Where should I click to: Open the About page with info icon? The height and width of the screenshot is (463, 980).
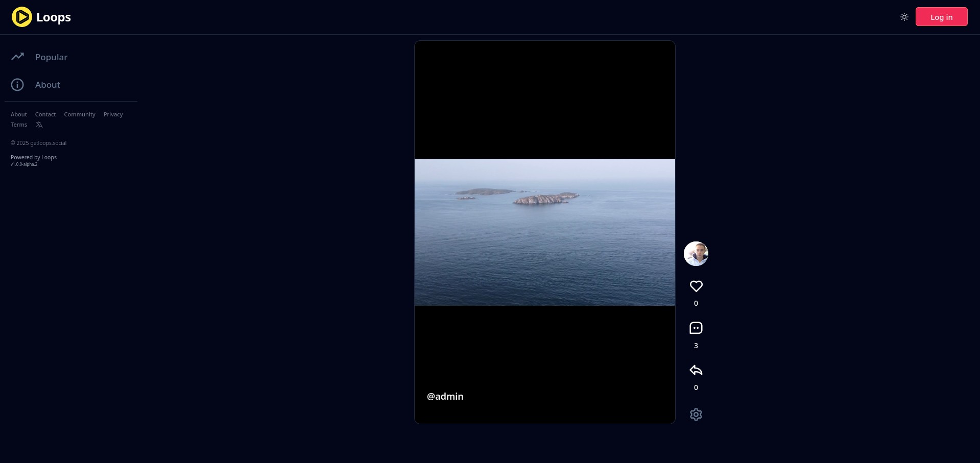coord(47,85)
